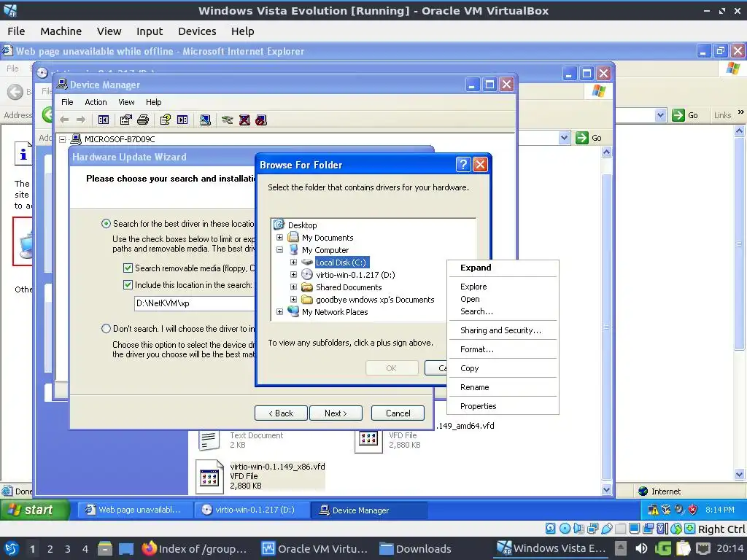Click VirtualBox audio status icon

[578, 528]
